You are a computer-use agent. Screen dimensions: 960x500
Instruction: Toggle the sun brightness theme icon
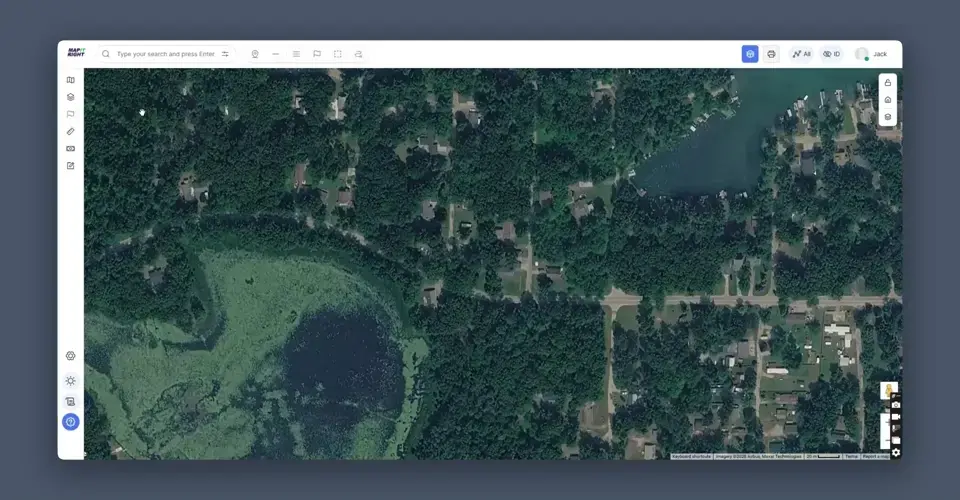(x=70, y=381)
